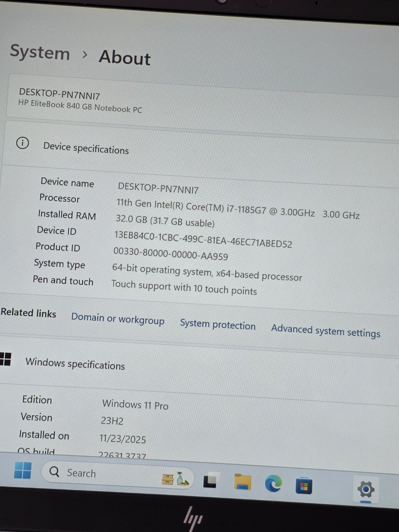399x532 pixels.
Task: Click the search highlight icon in search box
Action: pyautogui.click(x=175, y=479)
